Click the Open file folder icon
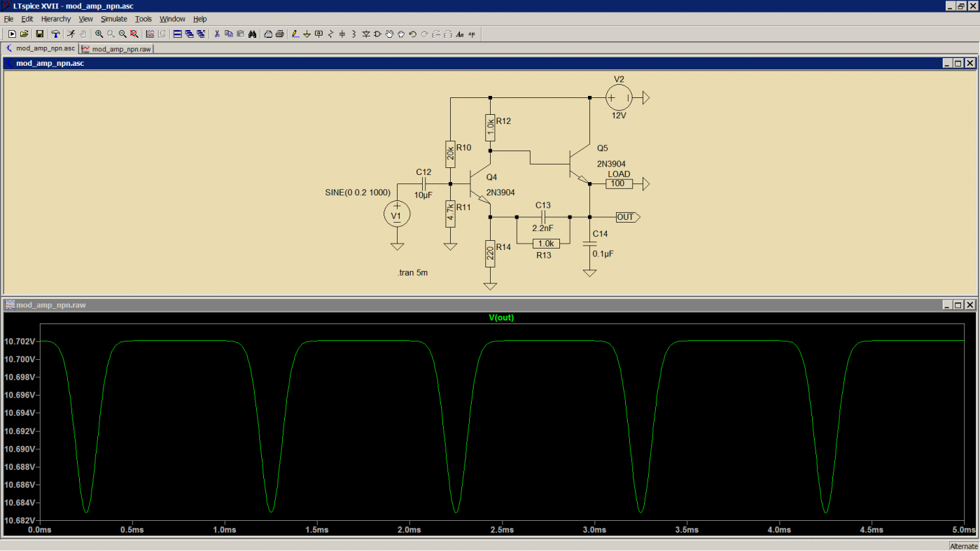 pyautogui.click(x=24, y=34)
